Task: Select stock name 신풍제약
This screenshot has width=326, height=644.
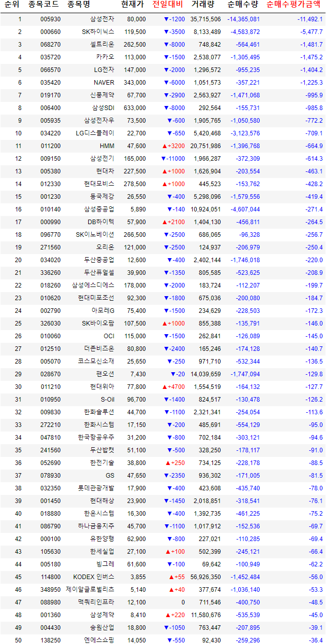Action: tap(103, 95)
